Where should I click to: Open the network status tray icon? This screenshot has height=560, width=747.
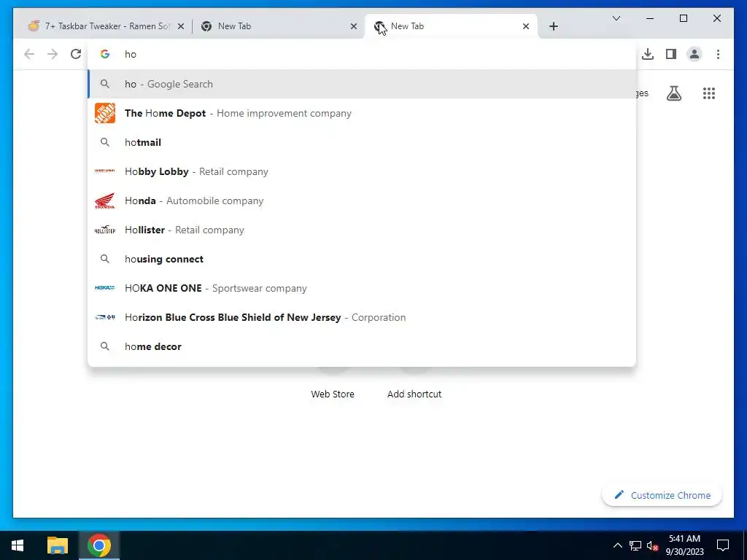[635, 545]
